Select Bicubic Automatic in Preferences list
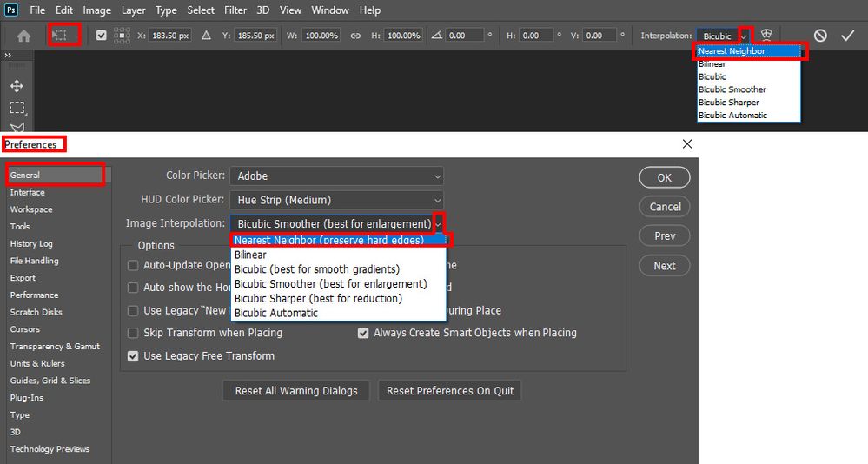 (338, 313)
